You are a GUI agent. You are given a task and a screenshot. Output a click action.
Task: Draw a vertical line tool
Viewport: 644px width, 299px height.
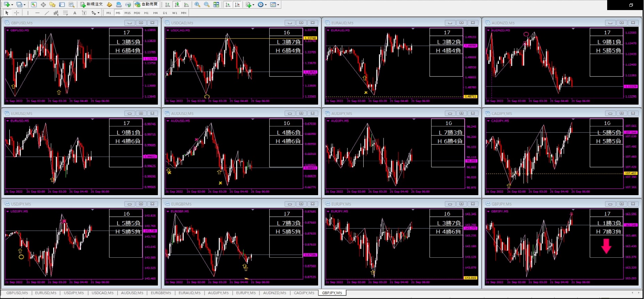28,13
